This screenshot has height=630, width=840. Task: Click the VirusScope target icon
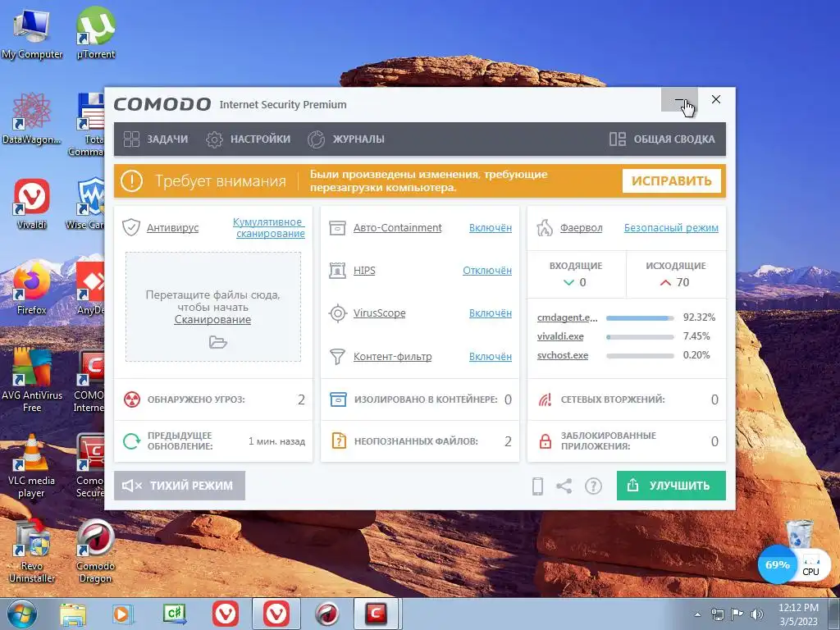[337, 313]
